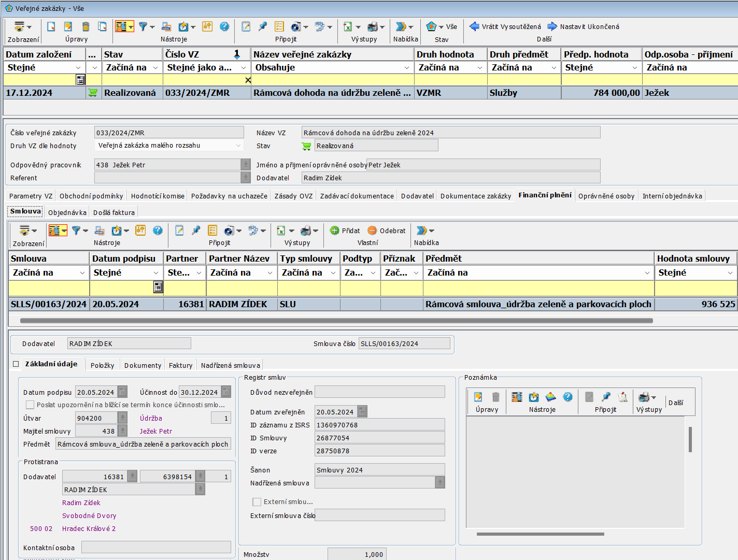
Task: Open the Došlá faktura sub-tab
Action: click(x=114, y=212)
